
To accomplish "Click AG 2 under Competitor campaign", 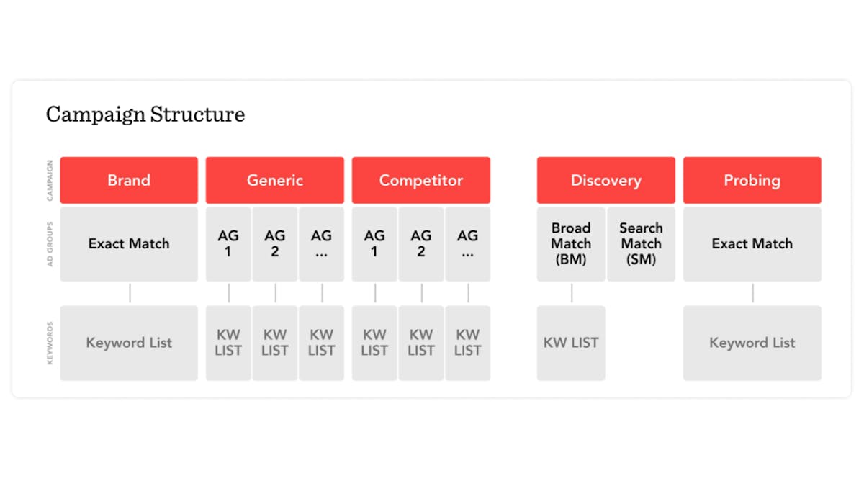I will pyautogui.click(x=421, y=244).
